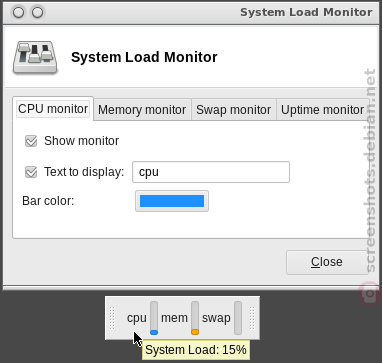
Task: Click the mem load bar in panel
Action: pyautogui.click(x=195, y=318)
